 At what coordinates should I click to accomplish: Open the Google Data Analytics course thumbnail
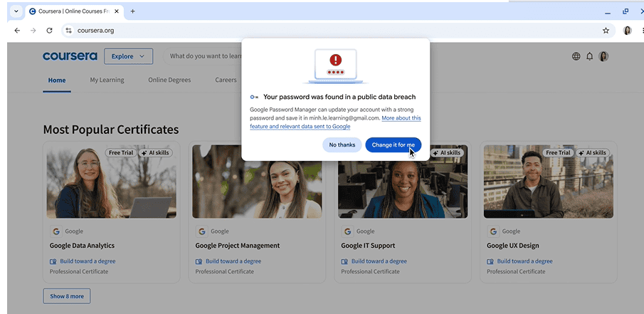[x=111, y=182]
